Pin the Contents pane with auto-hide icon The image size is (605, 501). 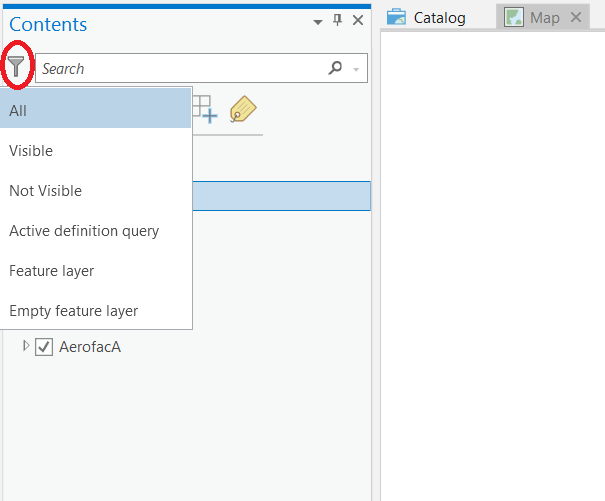click(337, 21)
